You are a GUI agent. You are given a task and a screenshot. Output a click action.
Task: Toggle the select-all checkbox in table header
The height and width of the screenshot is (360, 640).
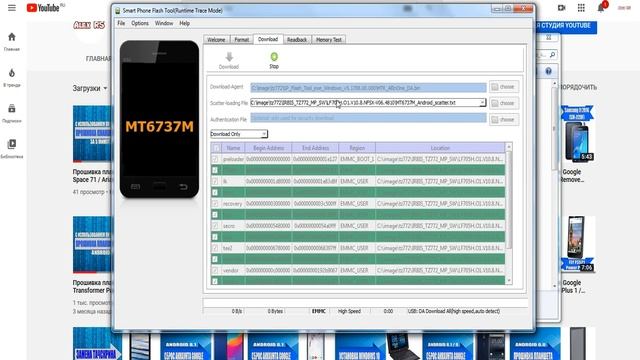coord(216,148)
